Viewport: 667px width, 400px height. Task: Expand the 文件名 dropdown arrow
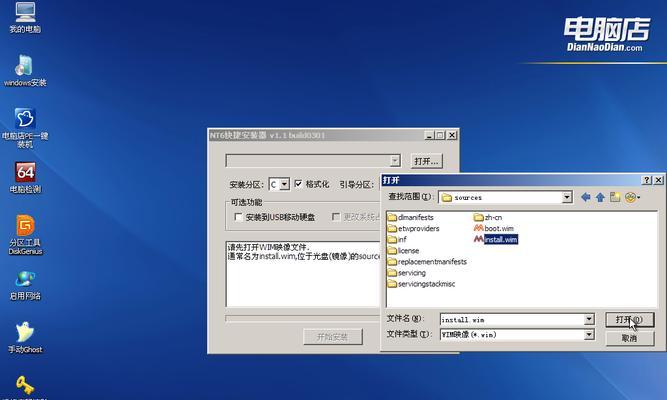click(x=589, y=319)
